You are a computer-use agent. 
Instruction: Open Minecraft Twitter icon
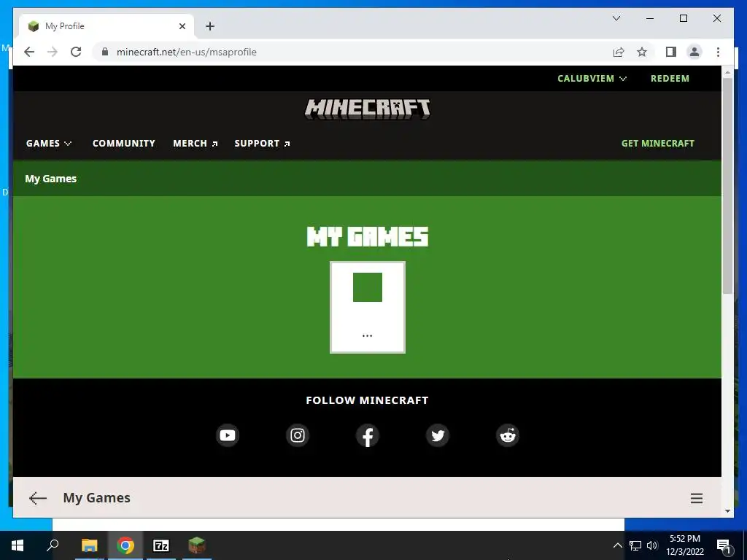438,435
